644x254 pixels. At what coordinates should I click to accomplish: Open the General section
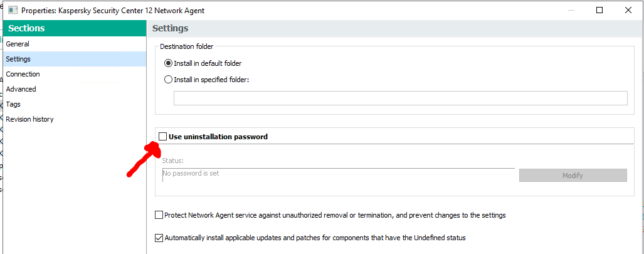point(18,44)
